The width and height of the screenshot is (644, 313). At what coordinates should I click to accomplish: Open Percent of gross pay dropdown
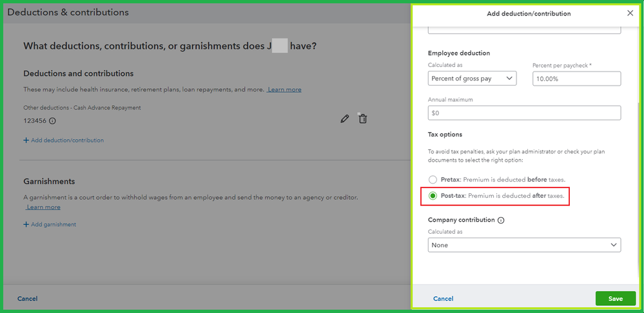point(472,79)
